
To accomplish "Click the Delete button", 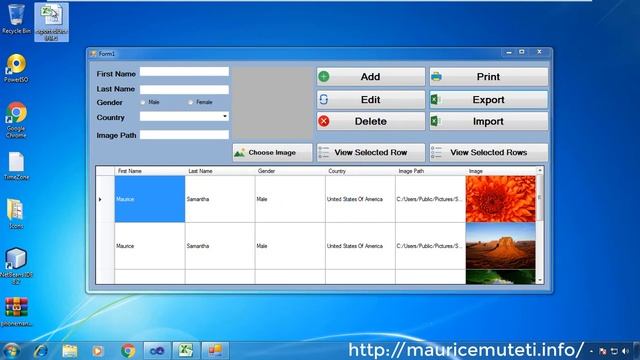I will click(371, 121).
